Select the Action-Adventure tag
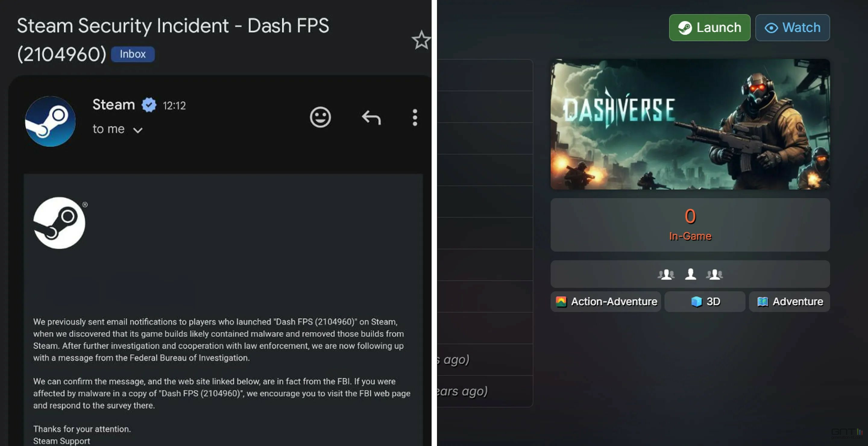Image resolution: width=868 pixels, height=446 pixels. point(605,301)
